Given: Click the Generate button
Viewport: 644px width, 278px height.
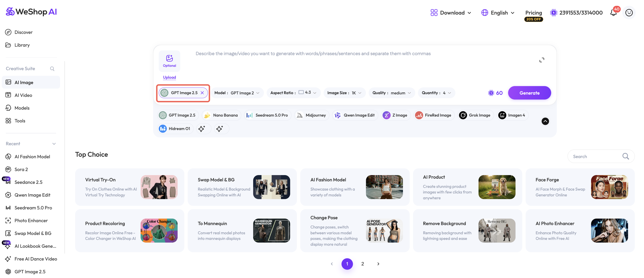Looking at the screenshot, I should pyautogui.click(x=529, y=93).
